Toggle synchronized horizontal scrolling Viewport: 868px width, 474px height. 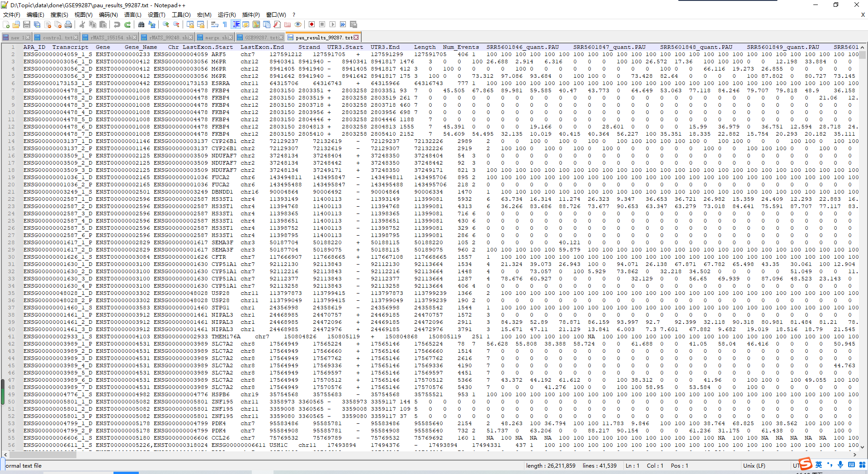[x=201, y=24]
